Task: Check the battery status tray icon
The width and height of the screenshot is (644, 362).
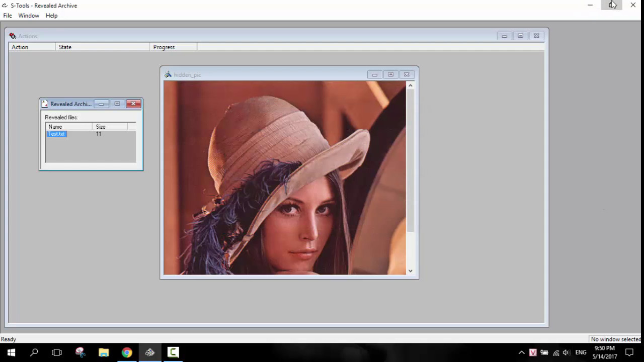Action: [544, 352]
